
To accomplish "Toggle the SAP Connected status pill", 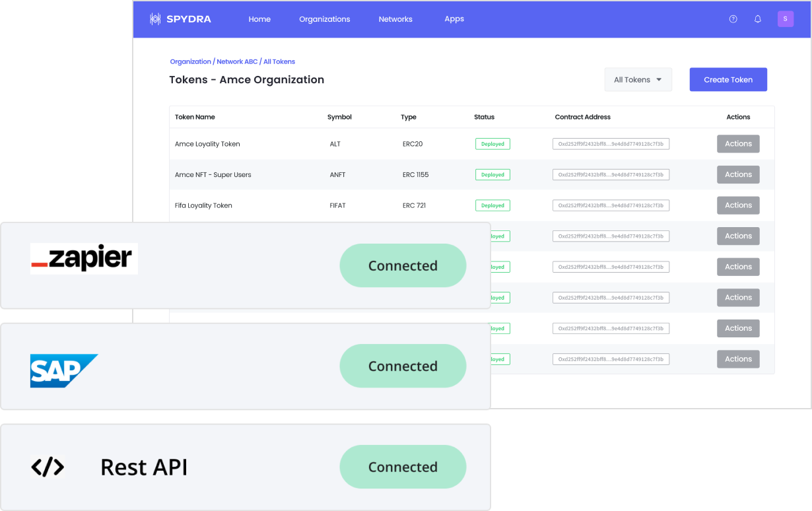I will (x=403, y=366).
